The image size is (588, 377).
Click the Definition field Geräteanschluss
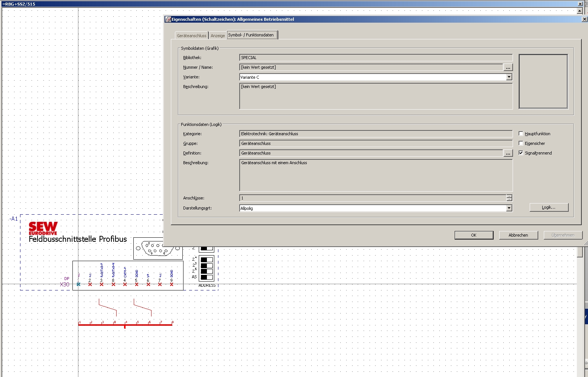point(371,153)
